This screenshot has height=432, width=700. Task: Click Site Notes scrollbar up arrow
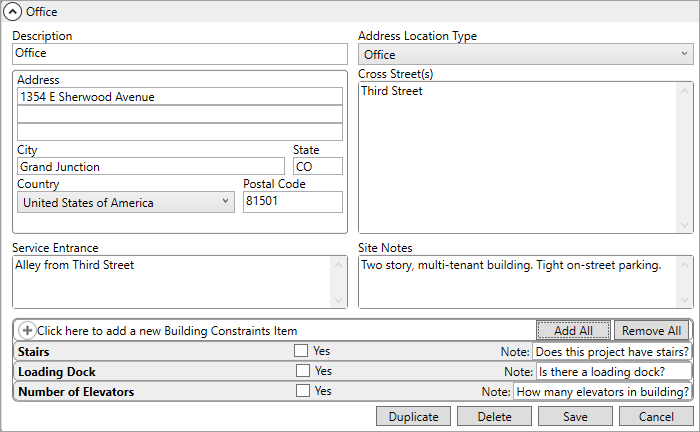(x=684, y=265)
